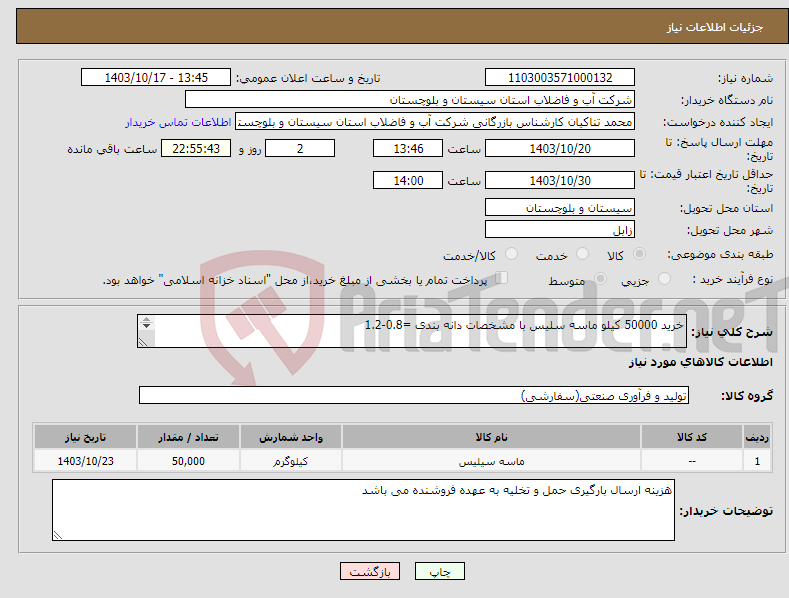Click the ایجاد کننده درخواست field
This screenshot has width=789, height=598.
[435, 122]
